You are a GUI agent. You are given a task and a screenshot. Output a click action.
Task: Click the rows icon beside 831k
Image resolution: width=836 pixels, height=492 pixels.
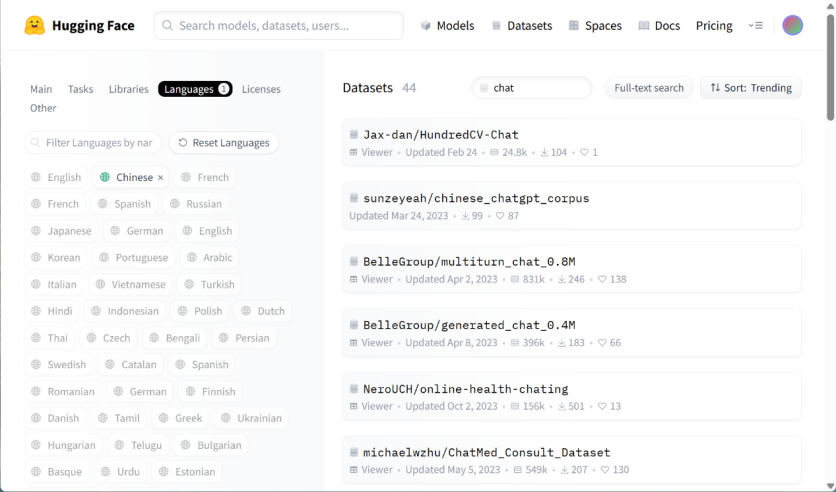pos(515,279)
